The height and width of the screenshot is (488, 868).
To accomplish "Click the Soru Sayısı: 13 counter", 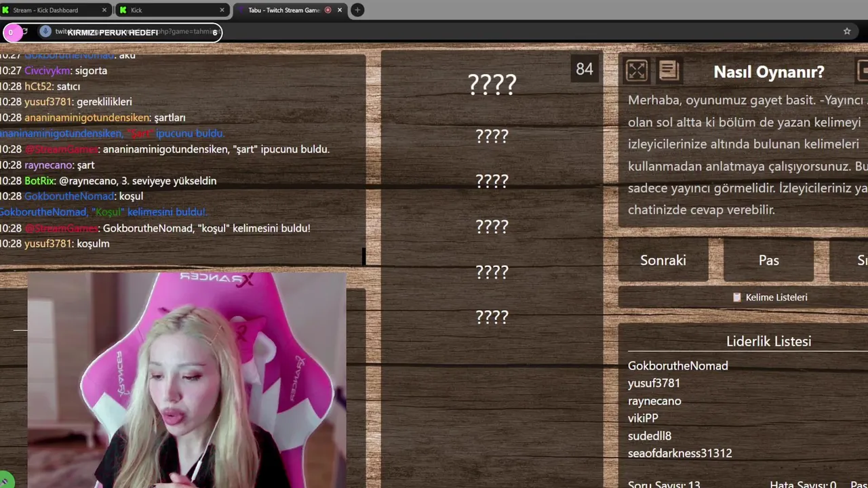I will pos(665,485).
